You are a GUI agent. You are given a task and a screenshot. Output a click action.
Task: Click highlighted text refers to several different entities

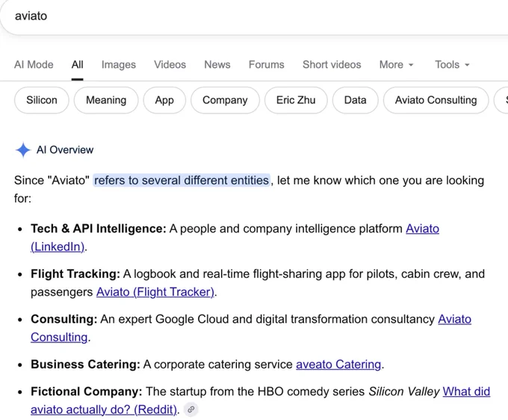(x=182, y=180)
